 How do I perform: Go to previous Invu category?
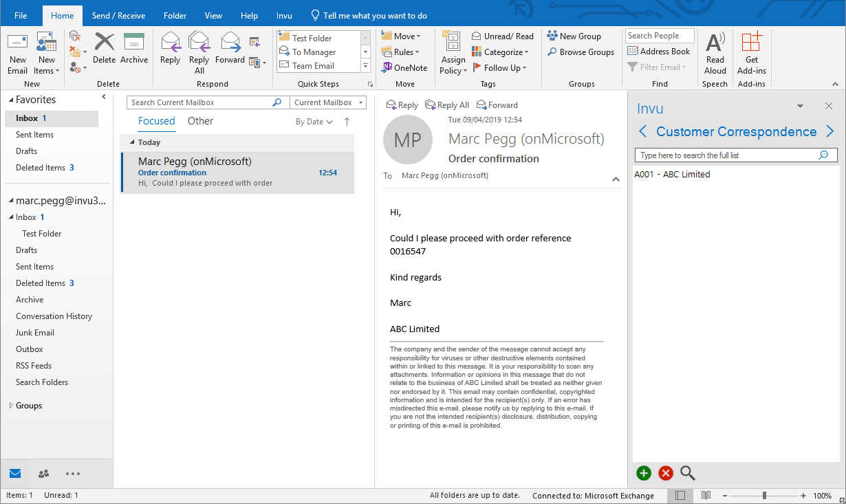(x=643, y=131)
